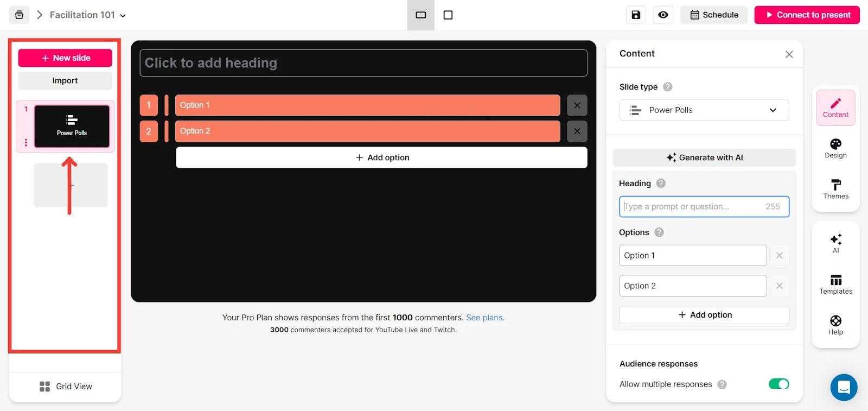Screen dimensions: 868x411
Task: Open the Themes panel
Action: point(835,189)
